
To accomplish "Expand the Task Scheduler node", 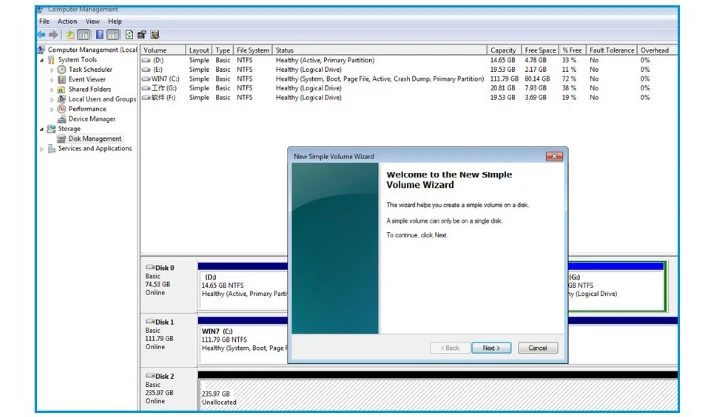I will coord(52,70).
